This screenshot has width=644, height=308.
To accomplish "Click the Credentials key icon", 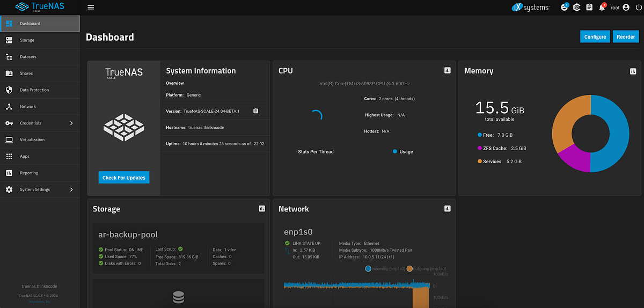I will [x=9, y=123].
